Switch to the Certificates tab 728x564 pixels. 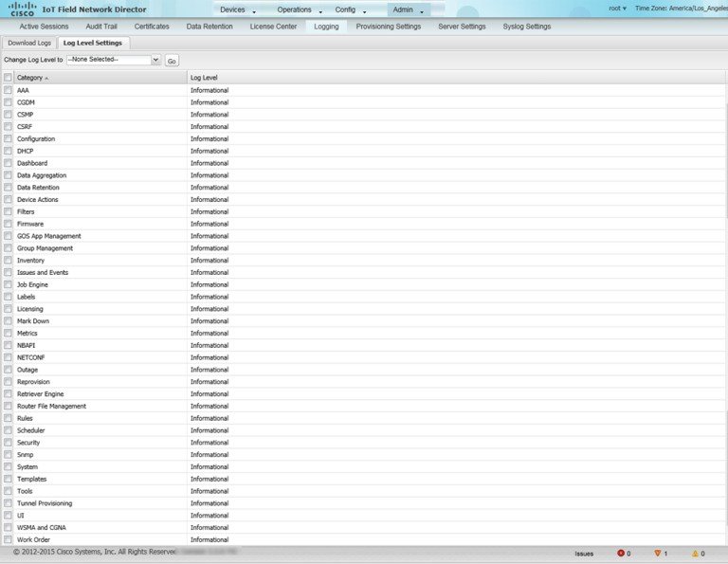tap(152, 27)
